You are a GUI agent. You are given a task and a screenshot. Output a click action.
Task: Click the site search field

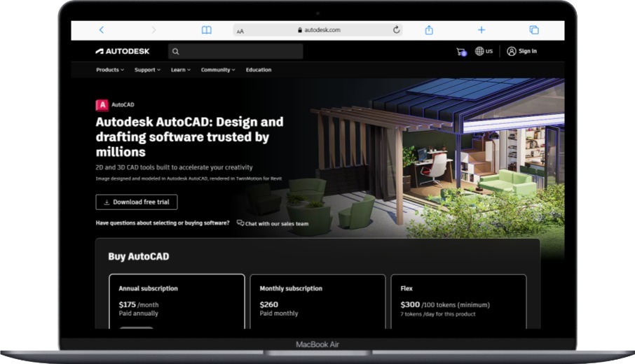(235, 51)
